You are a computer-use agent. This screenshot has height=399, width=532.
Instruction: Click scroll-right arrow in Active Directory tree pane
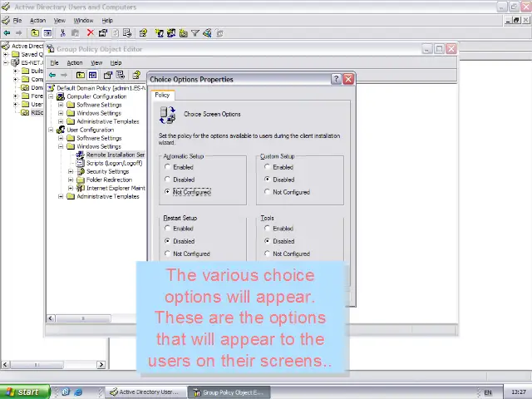tap(101, 365)
